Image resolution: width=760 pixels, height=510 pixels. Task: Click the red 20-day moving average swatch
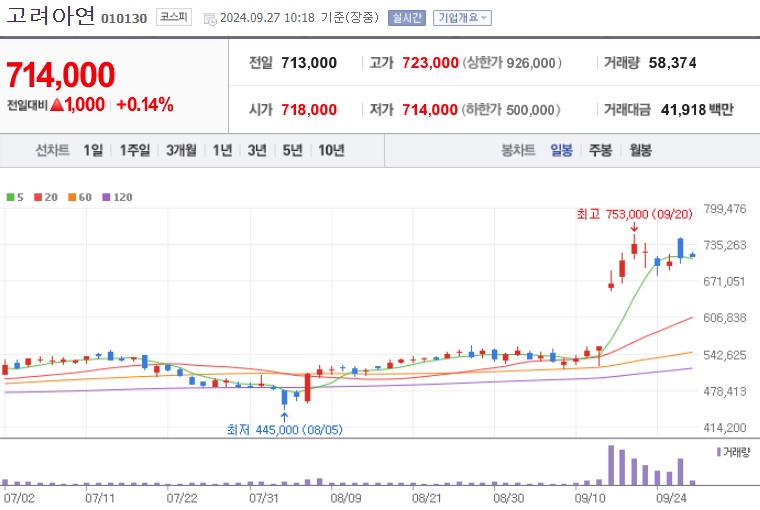point(38,197)
